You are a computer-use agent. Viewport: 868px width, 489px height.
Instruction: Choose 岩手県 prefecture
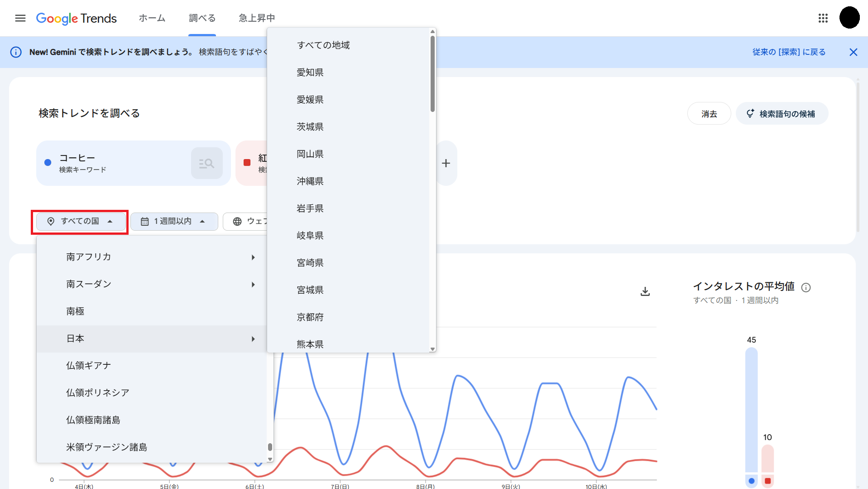[x=348, y=208]
